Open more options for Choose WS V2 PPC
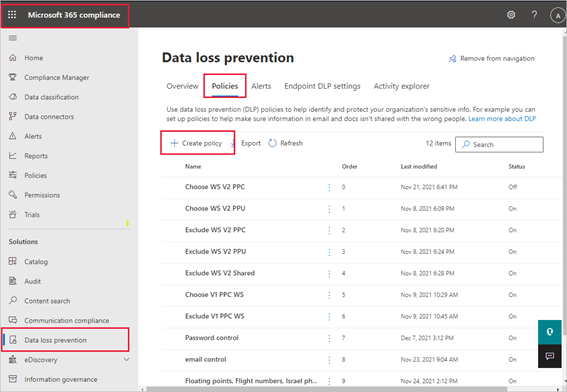 (x=329, y=187)
